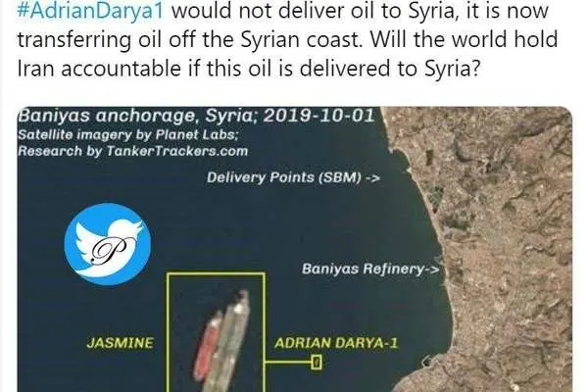This screenshot has height=392, width=588.
Task: Click the yellow connector line to marker box
Action: tap(288, 362)
